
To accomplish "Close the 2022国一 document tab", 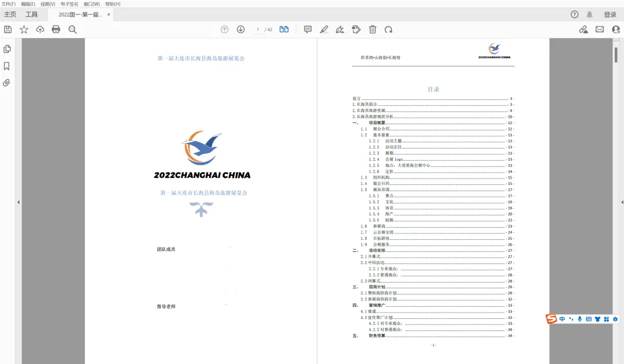I will 109,14.
